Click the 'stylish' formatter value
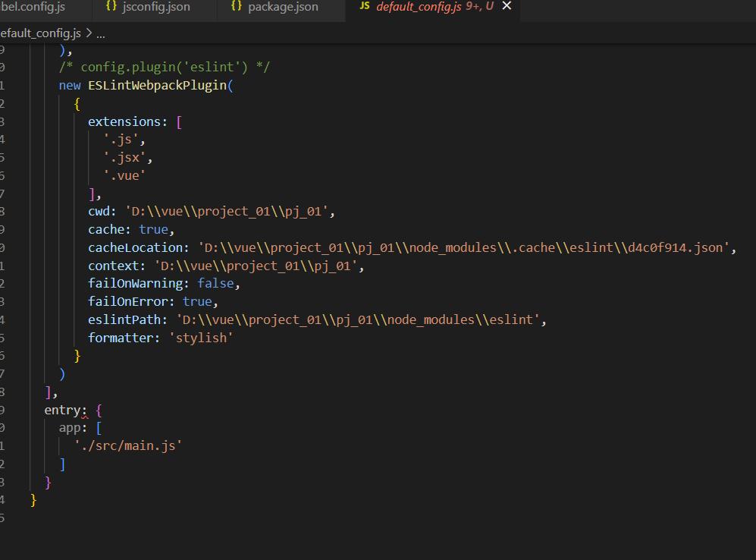Viewport: 756px width, 560px height. pos(201,338)
